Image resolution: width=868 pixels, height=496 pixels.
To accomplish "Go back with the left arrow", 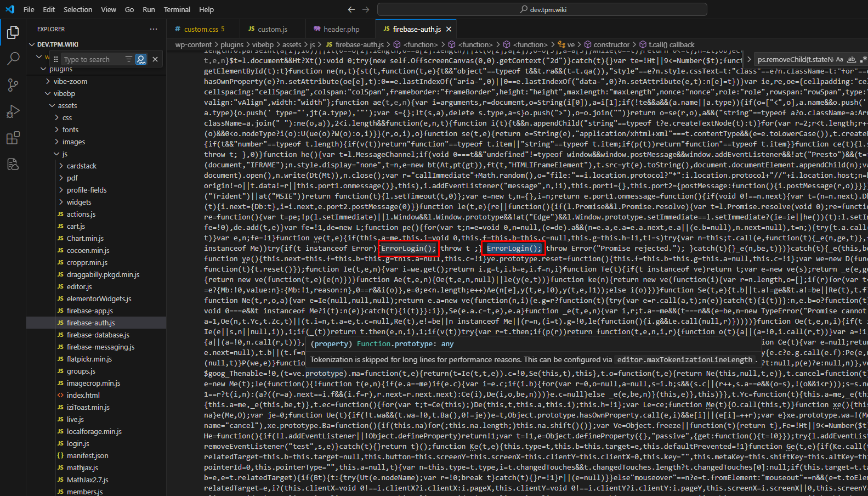I will (351, 9).
